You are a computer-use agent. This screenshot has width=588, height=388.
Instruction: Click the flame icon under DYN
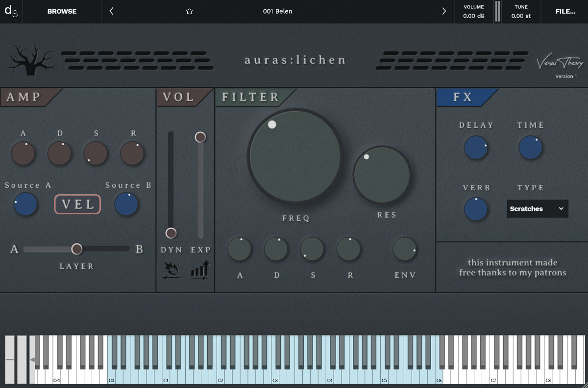(x=171, y=270)
